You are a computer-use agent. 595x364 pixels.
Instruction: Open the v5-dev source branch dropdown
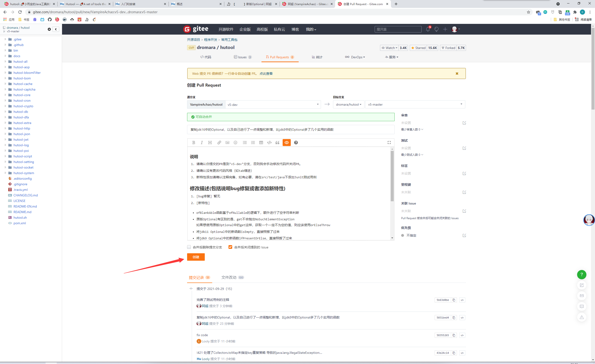(x=273, y=104)
